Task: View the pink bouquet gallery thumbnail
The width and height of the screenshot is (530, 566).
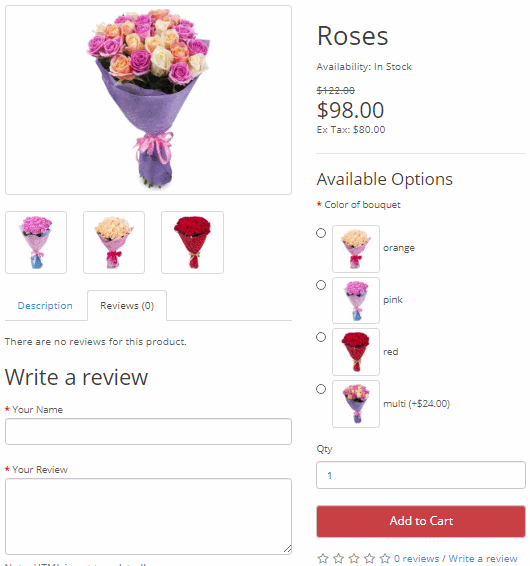Action: [36, 242]
